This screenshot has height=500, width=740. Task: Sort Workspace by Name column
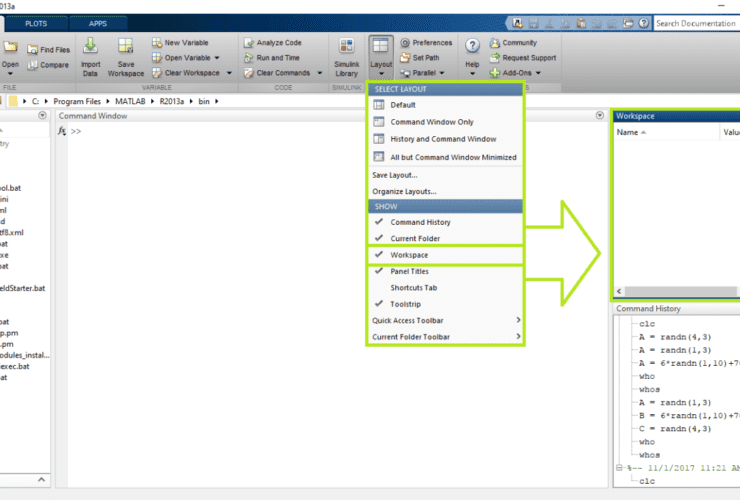tap(666, 132)
